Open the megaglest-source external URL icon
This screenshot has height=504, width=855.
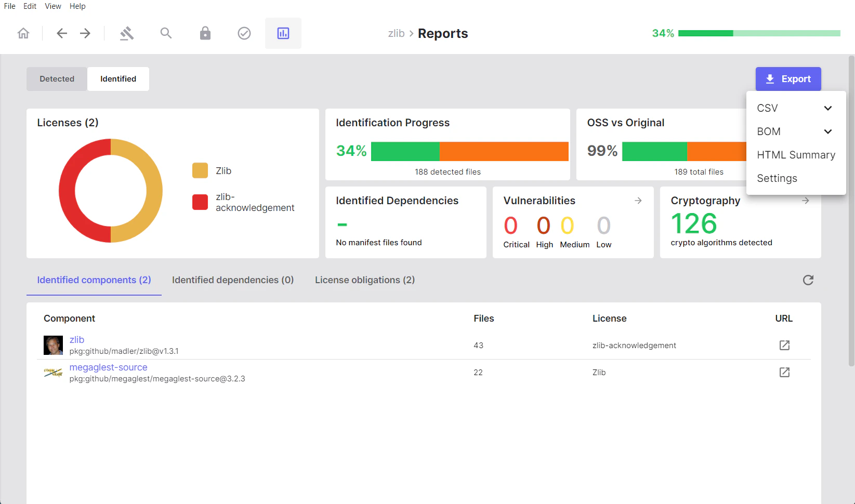click(x=784, y=372)
